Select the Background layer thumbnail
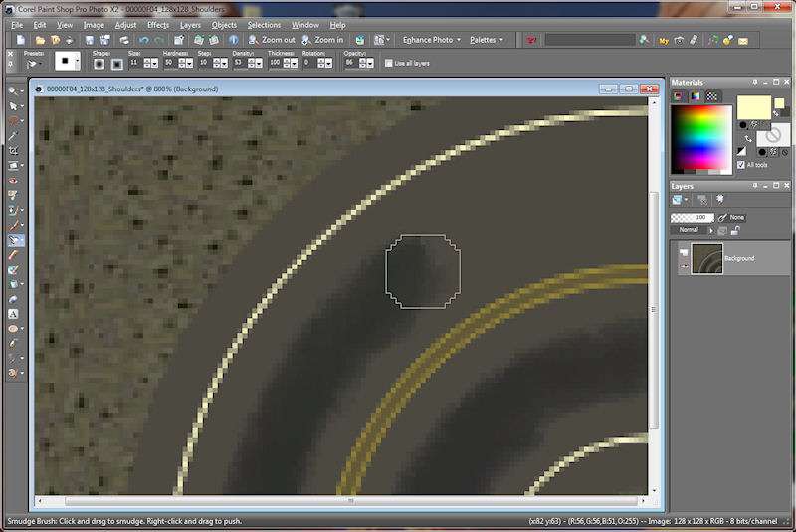 pos(706,259)
